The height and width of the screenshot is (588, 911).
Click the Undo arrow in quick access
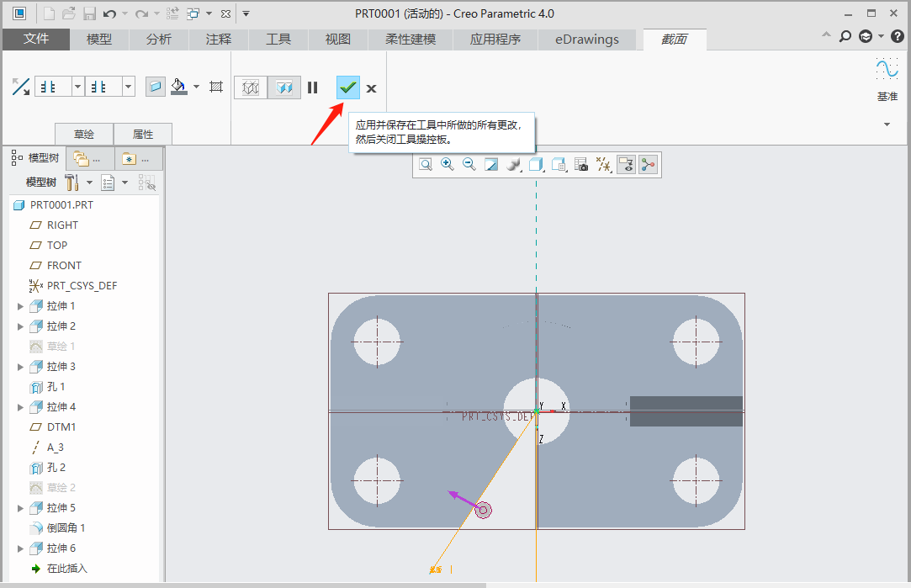click(109, 13)
